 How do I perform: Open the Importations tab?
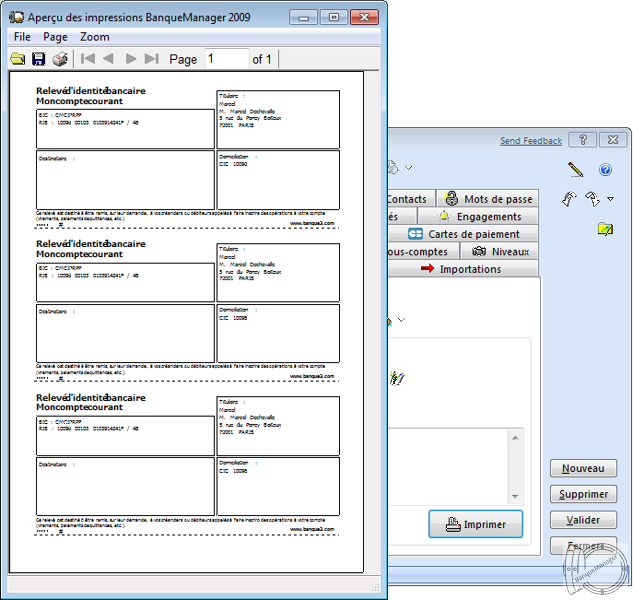pos(461,269)
